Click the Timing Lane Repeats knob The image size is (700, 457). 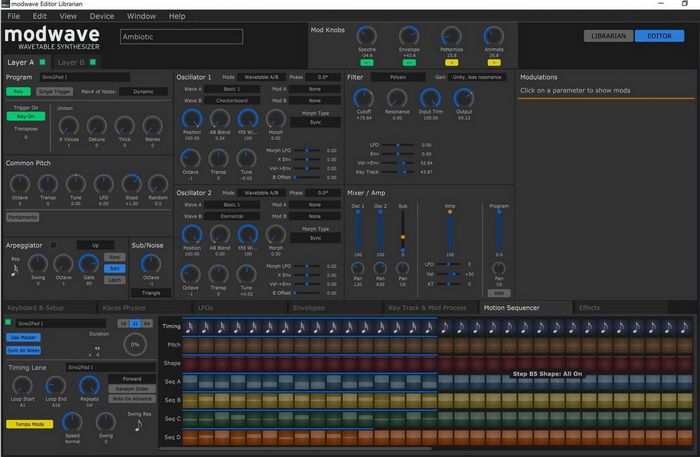[x=89, y=386]
